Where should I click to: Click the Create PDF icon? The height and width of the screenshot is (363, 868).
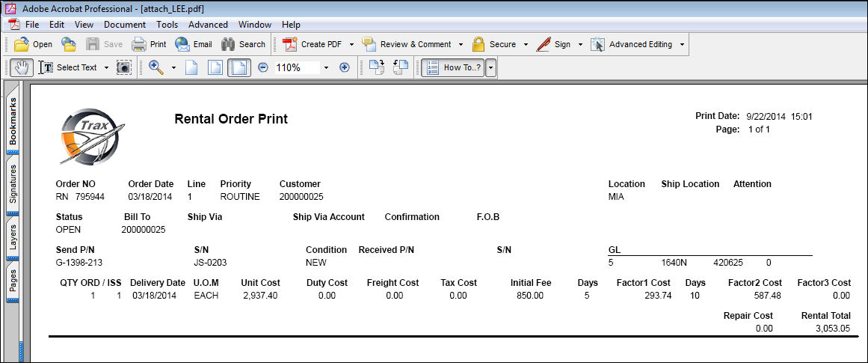290,44
